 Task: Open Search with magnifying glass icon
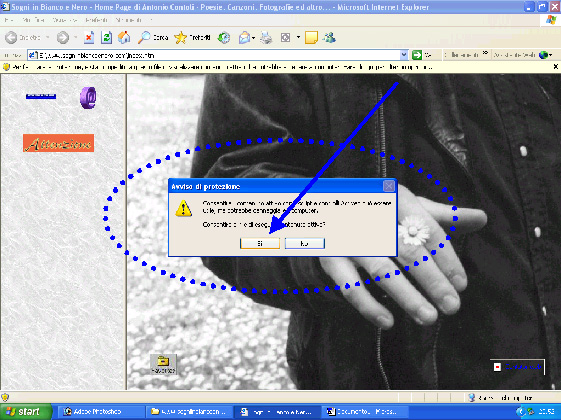tap(144, 38)
